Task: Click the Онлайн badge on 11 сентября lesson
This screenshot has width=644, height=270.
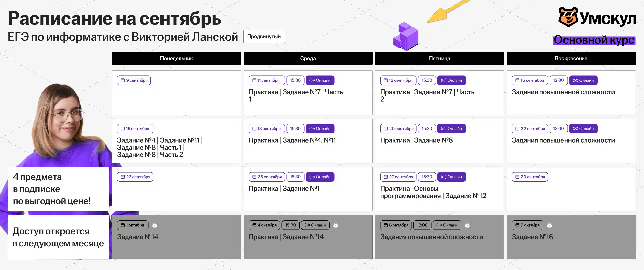Action: pyautogui.click(x=320, y=80)
